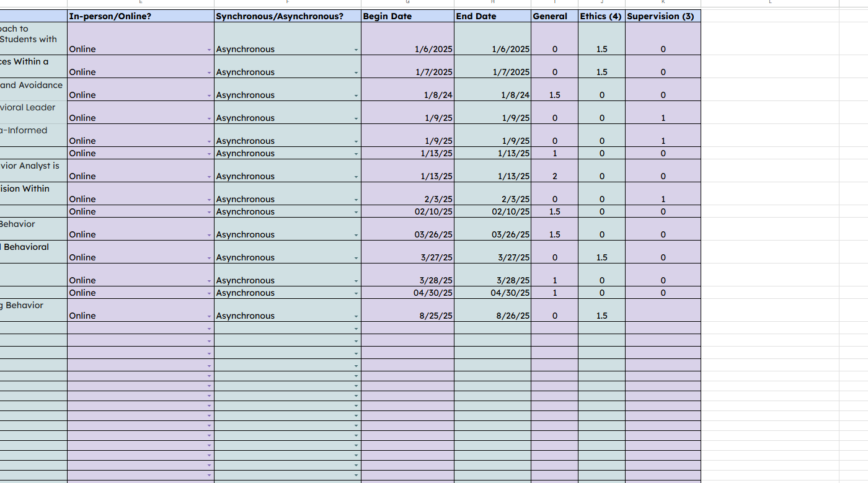Select the "General" column header cell
Screen dimensions: 868x483
click(x=554, y=16)
